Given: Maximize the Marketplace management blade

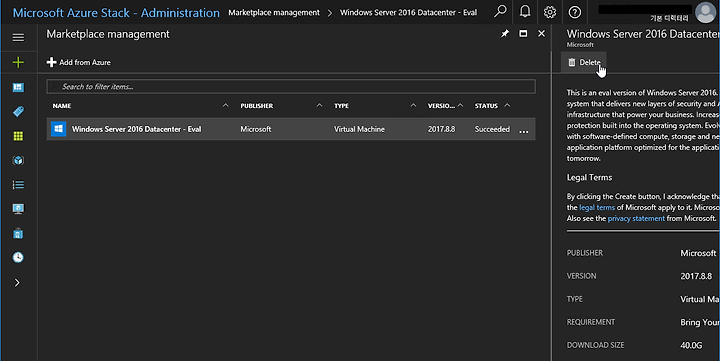Looking at the screenshot, I should point(523,34).
